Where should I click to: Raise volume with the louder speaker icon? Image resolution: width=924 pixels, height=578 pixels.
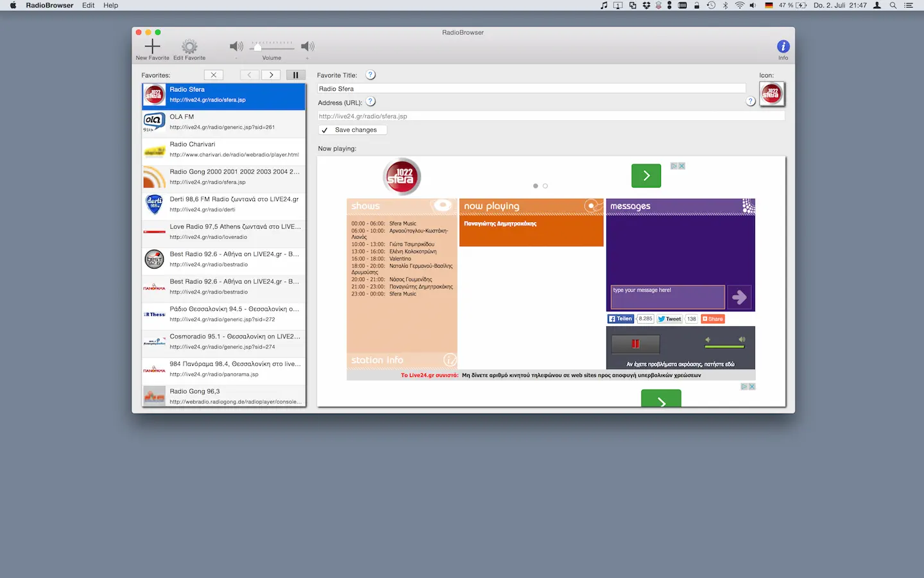point(308,46)
